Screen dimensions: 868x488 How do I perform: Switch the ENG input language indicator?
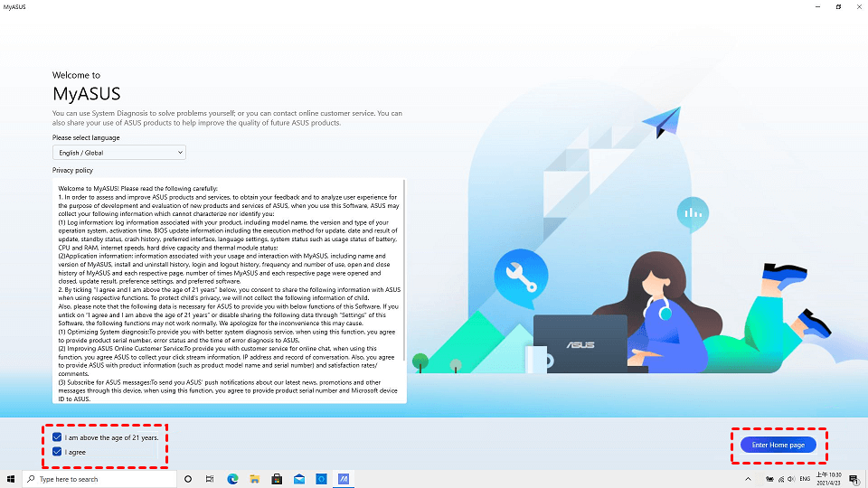tap(805, 479)
